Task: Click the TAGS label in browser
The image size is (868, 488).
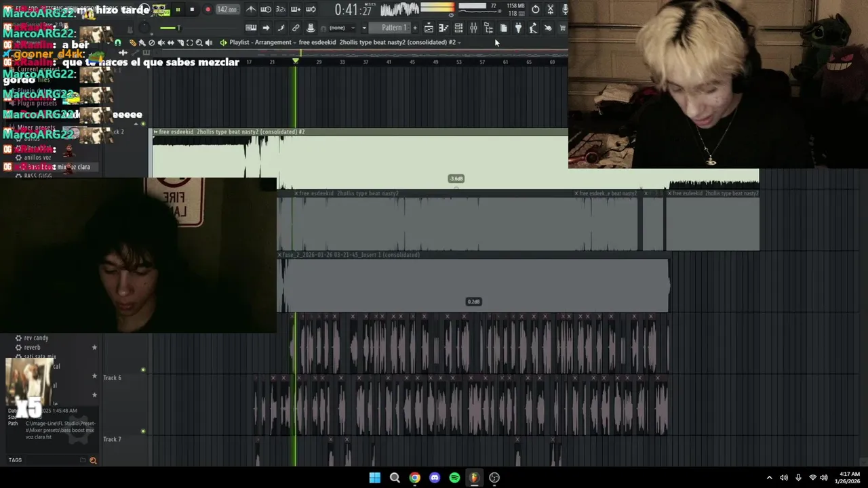Action: 15,460
